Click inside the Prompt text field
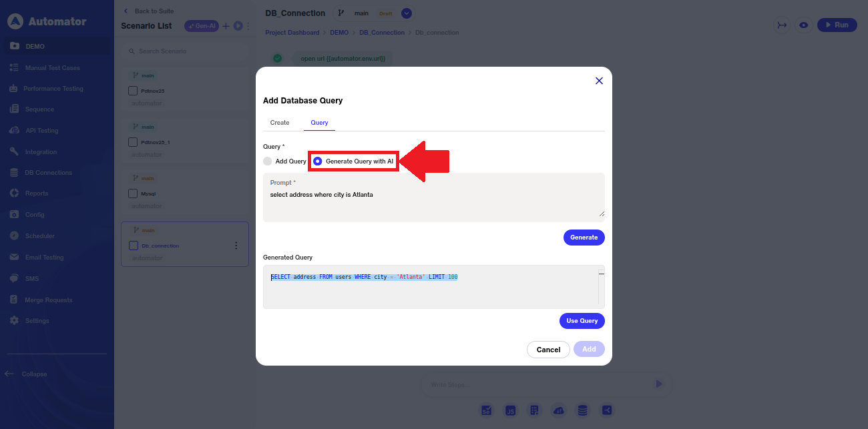 click(x=433, y=200)
